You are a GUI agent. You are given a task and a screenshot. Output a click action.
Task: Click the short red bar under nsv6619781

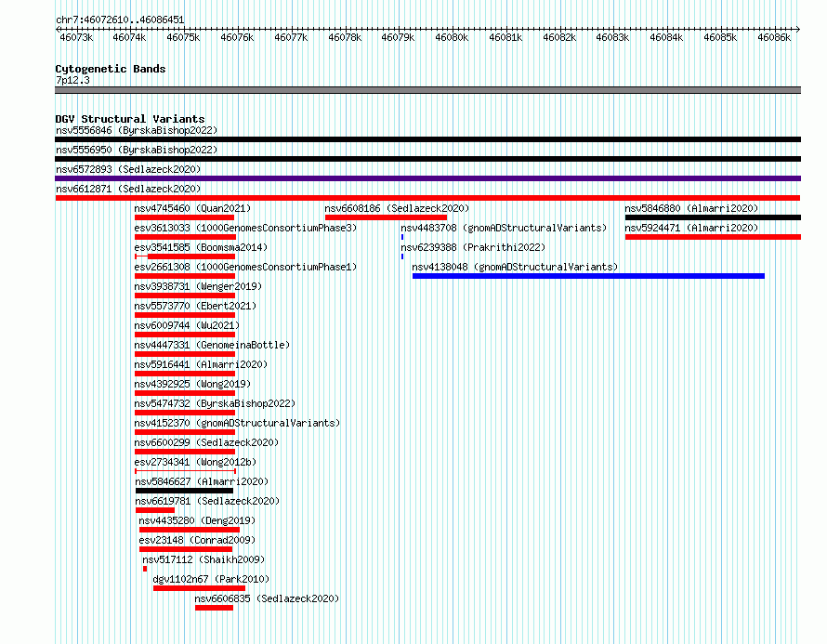(x=155, y=510)
